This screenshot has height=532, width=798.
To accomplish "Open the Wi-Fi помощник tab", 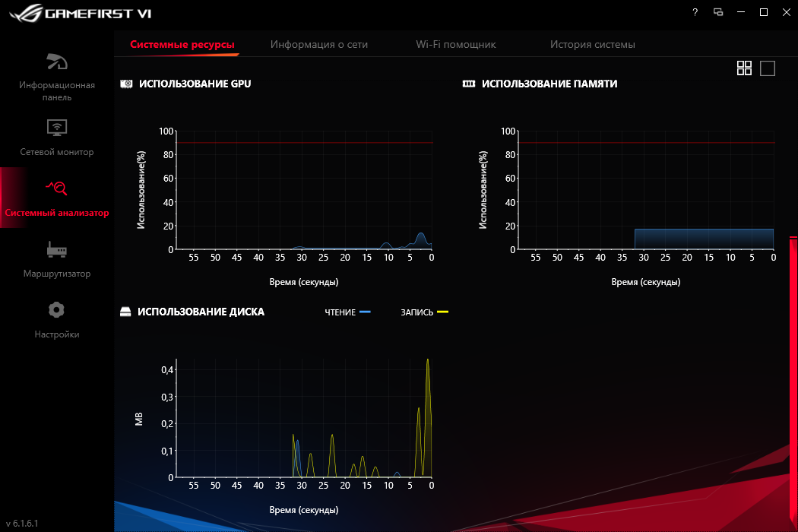I will click(x=456, y=44).
